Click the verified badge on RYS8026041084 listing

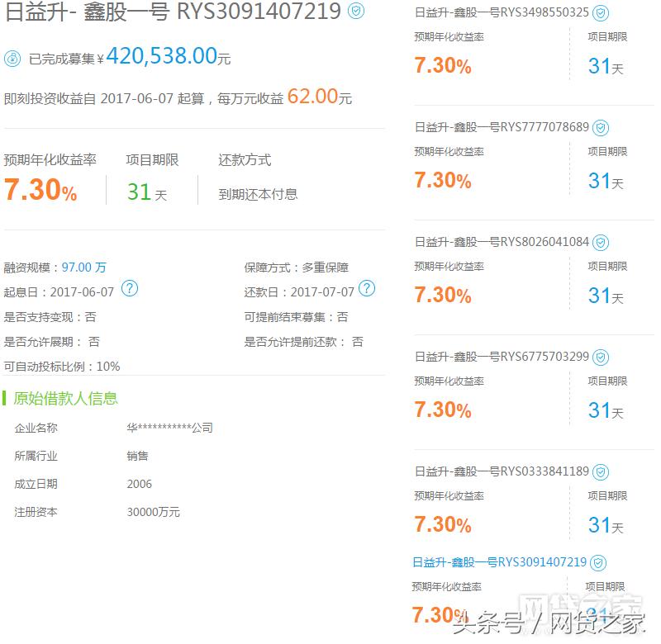pos(601,242)
